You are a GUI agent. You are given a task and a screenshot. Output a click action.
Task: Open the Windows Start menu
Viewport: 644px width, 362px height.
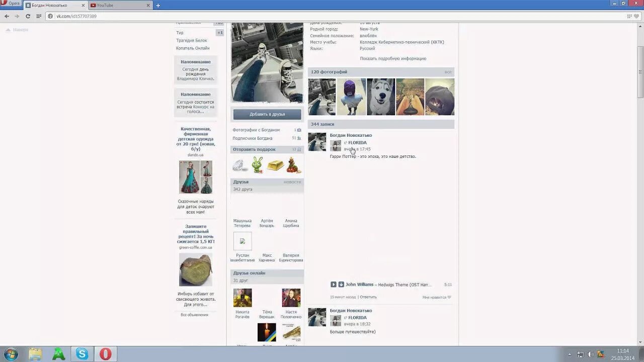(x=11, y=354)
